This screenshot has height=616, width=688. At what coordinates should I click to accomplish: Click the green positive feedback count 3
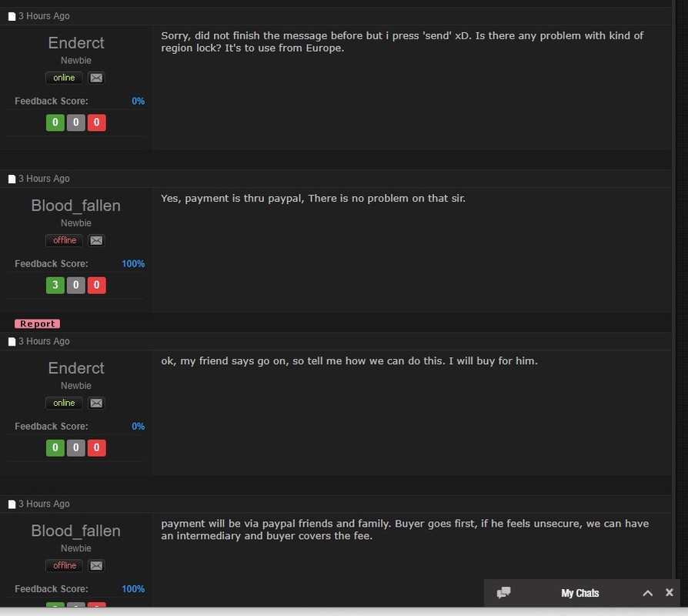[x=55, y=285]
